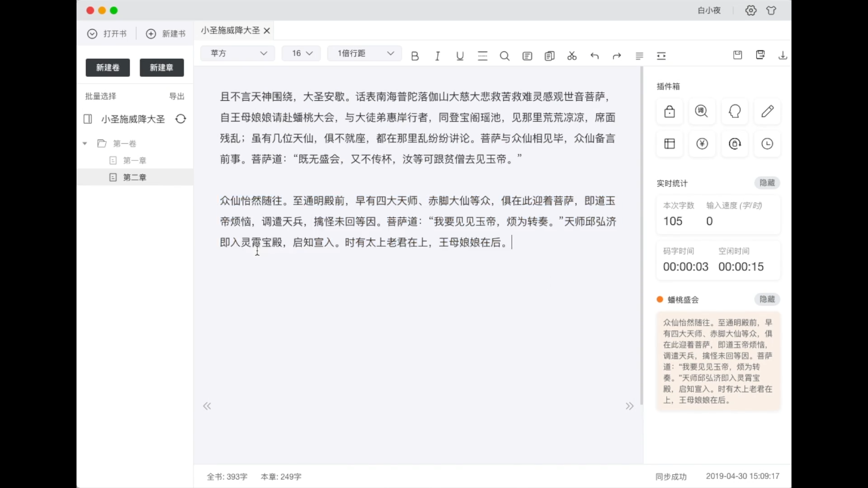
Task: Hide the real-time statistics panel
Action: coord(767,183)
